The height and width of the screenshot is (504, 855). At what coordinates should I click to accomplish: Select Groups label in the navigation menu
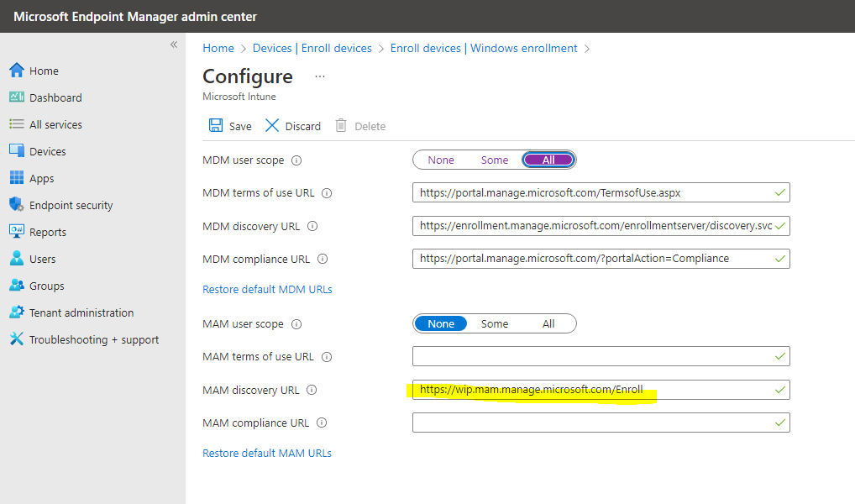pos(46,286)
